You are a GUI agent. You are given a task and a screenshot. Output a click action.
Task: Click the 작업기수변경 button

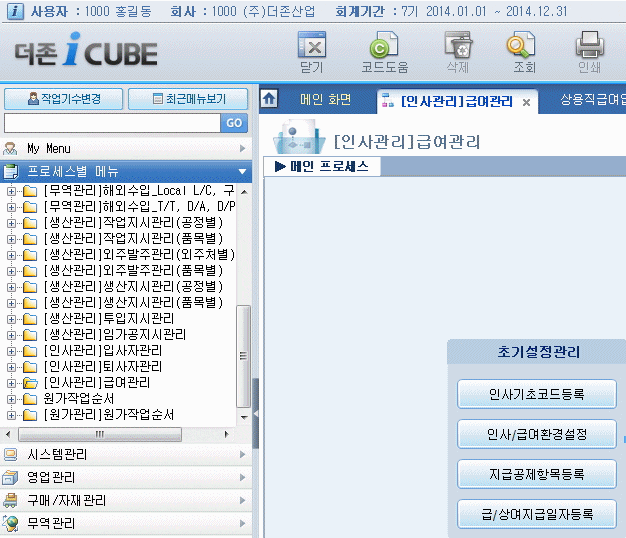(x=63, y=99)
